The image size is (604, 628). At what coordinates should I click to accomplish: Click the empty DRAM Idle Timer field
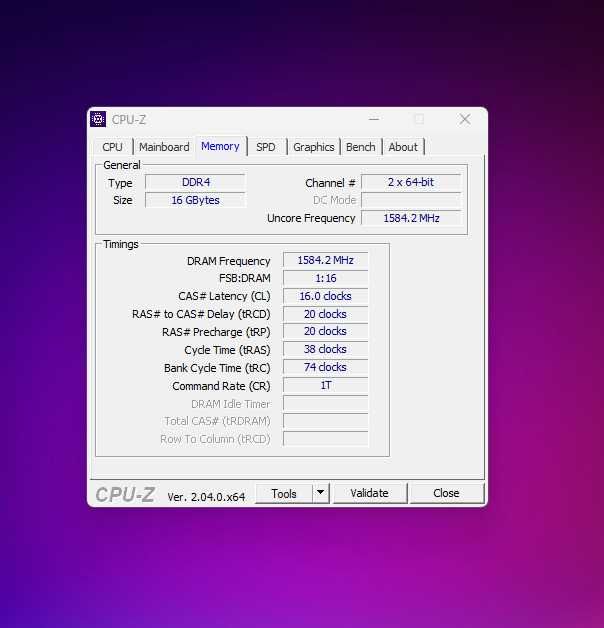(325, 403)
